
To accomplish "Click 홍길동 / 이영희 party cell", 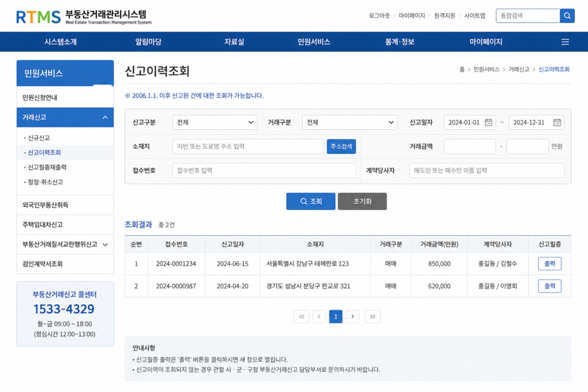I will tap(497, 286).
